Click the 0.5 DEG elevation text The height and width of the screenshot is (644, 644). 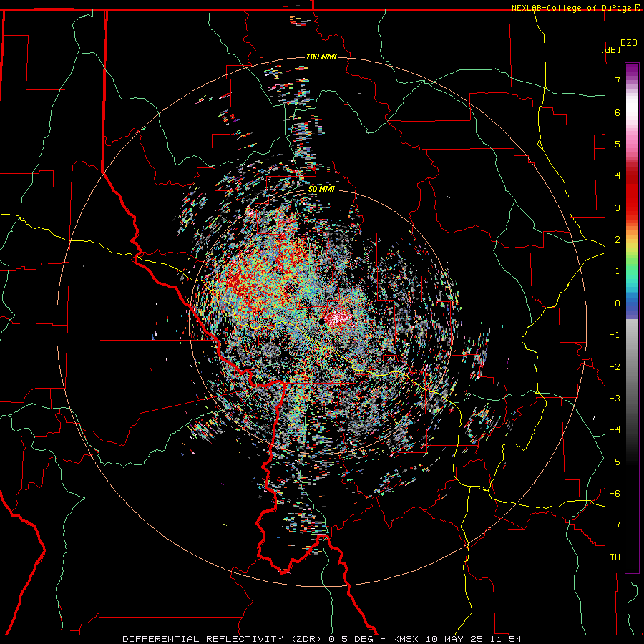[x=351, y=639]
